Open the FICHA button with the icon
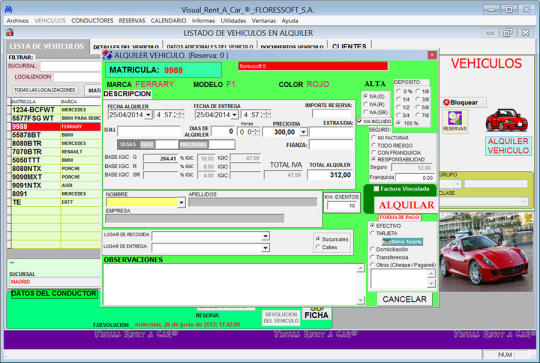Viewport: 540px width, 363px height. pos(316,313)
